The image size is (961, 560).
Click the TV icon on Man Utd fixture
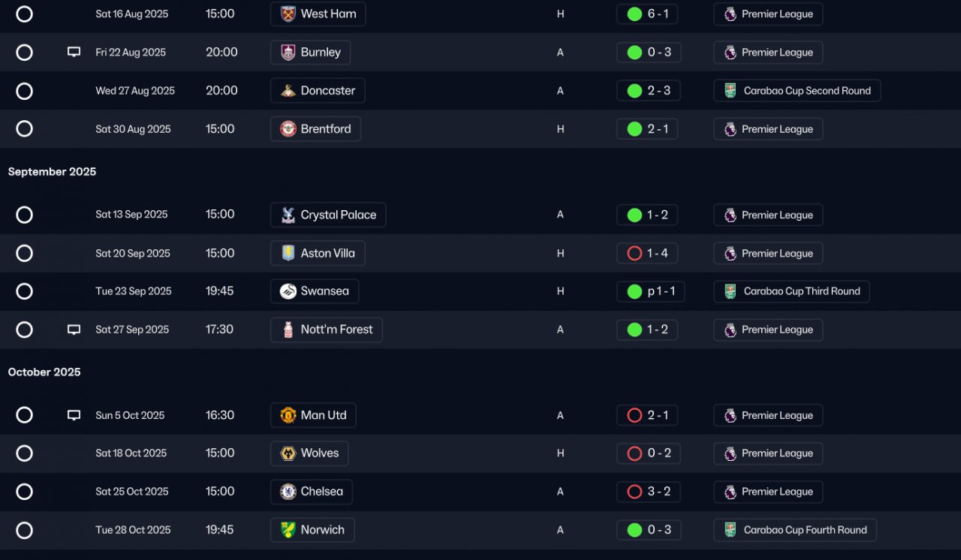[74, 415]
